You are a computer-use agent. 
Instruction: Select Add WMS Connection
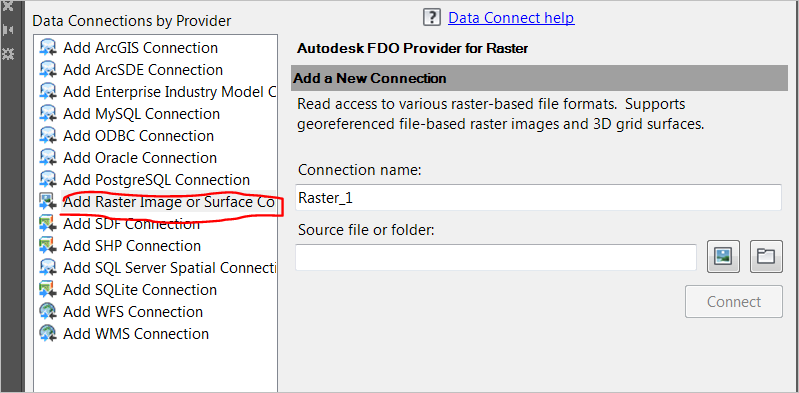[x=136, y=333]
